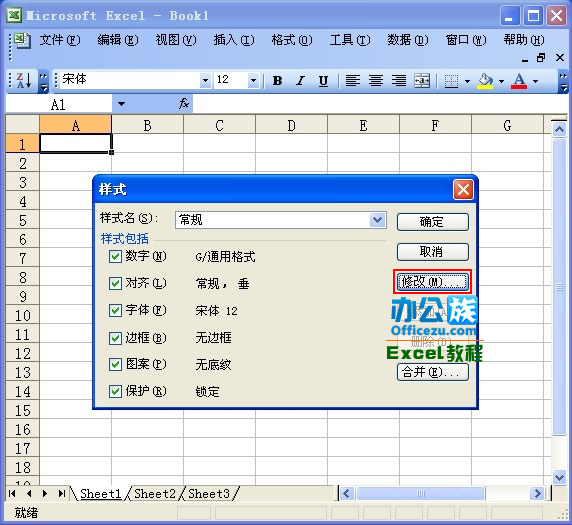
Task: Toggle the 字体(F) checkbox
Action: pos(115,310)
